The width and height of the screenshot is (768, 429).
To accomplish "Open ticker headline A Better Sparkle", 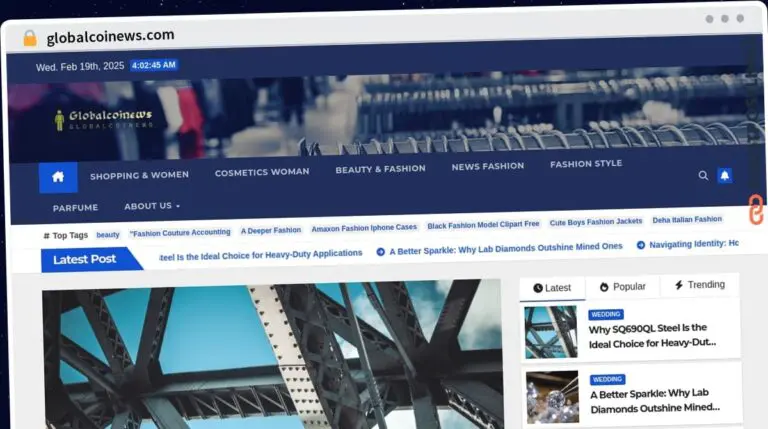I will [x=505, y=248].
